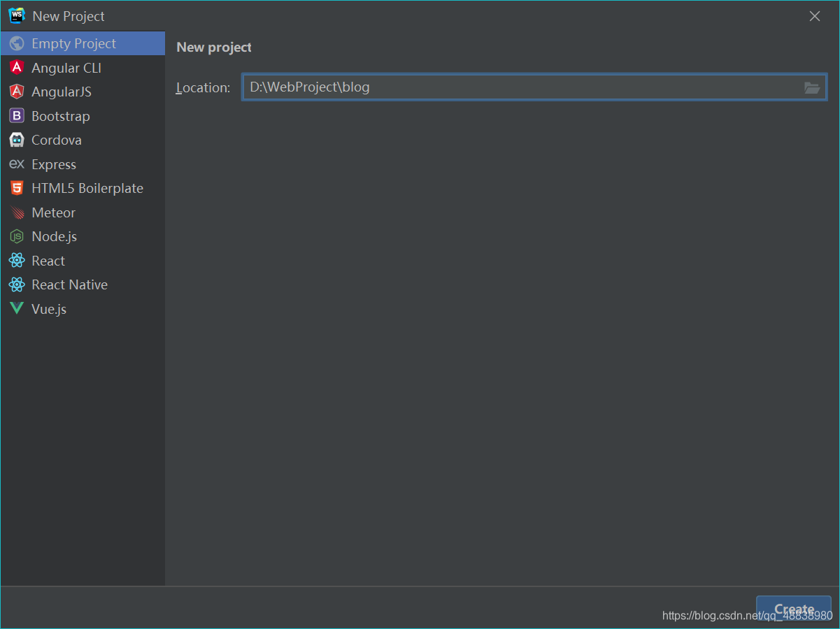This screenshot has width=840, height=629.
Task: Select AngularJS project type
Action: tap(83, 92)
